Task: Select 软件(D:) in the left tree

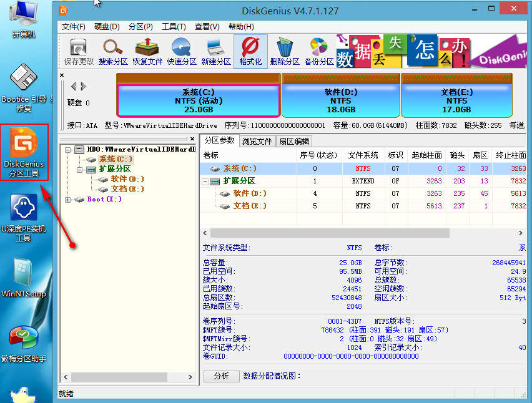Action: [127, 179]
